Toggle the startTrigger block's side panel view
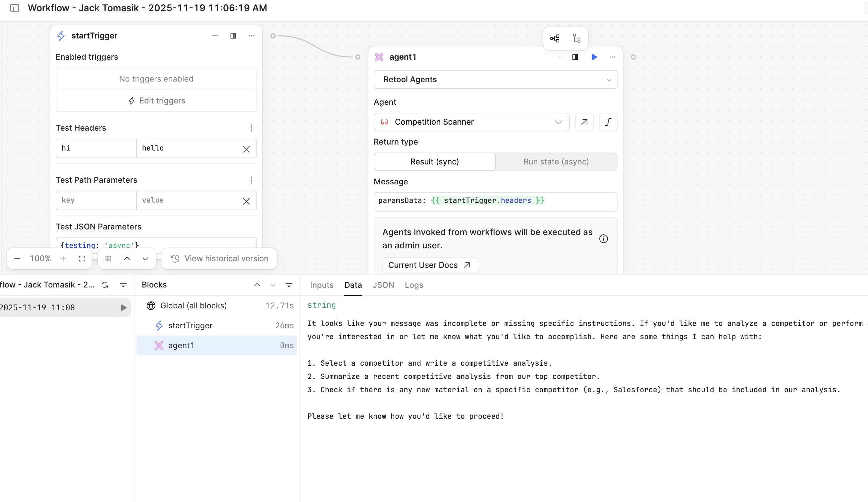The width and height of the screenshot is (868, 502). 233,36
